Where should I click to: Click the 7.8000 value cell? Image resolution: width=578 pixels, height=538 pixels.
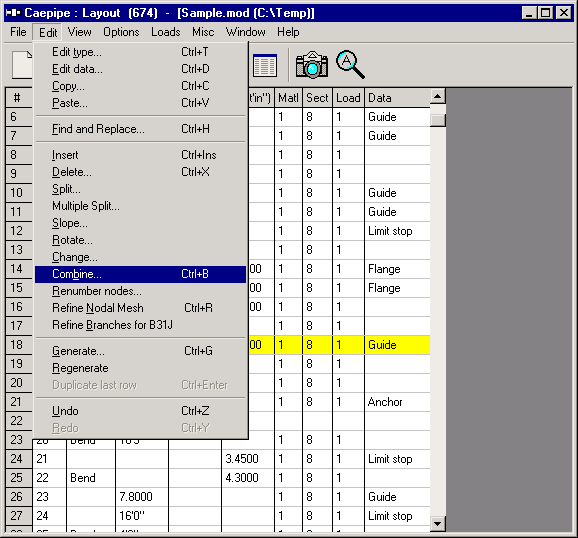pos(142,497)
